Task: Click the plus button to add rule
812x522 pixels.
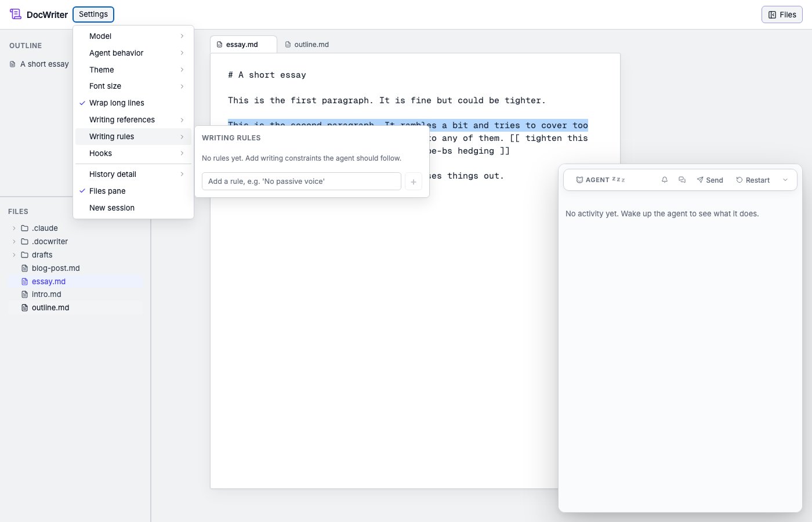Action: [x=414, y=182]
